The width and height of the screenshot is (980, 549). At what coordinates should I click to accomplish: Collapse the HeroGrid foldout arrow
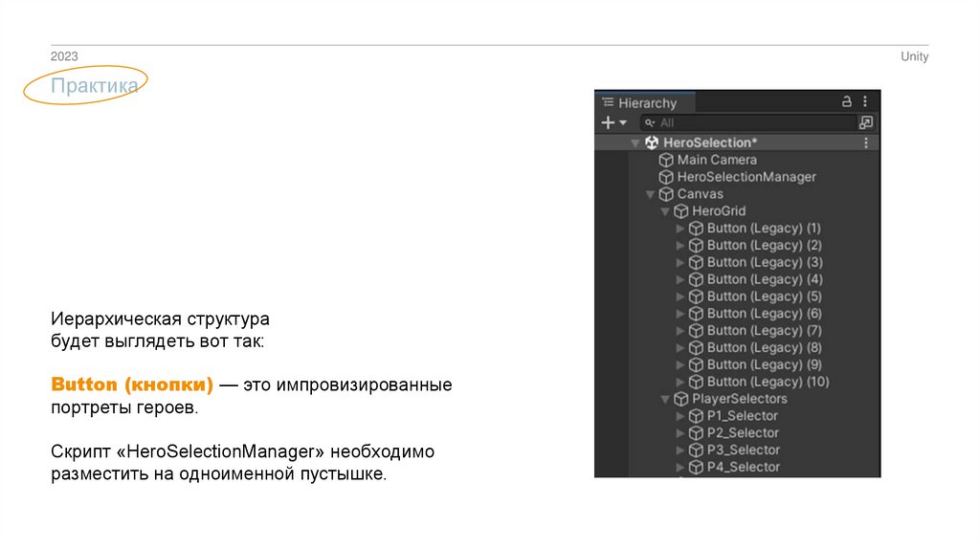(x=665, y=211)
